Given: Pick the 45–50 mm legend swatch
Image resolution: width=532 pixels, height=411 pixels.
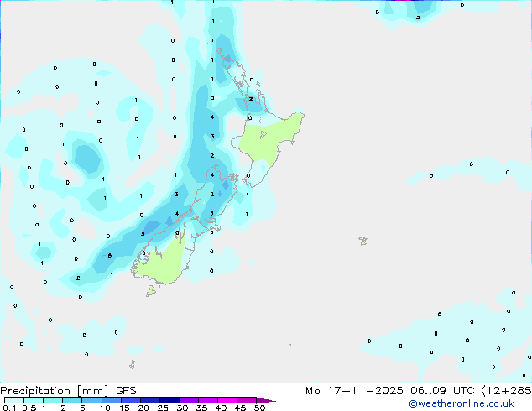Looking at the screenshot, I should (x=247, y=400).
